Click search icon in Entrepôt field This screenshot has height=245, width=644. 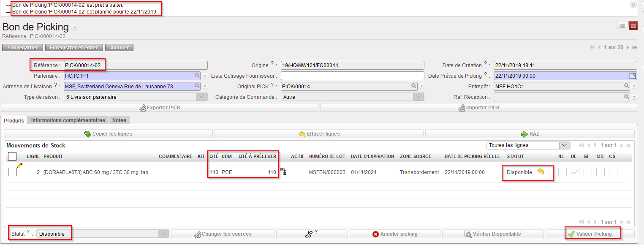[x=627, y=86]
